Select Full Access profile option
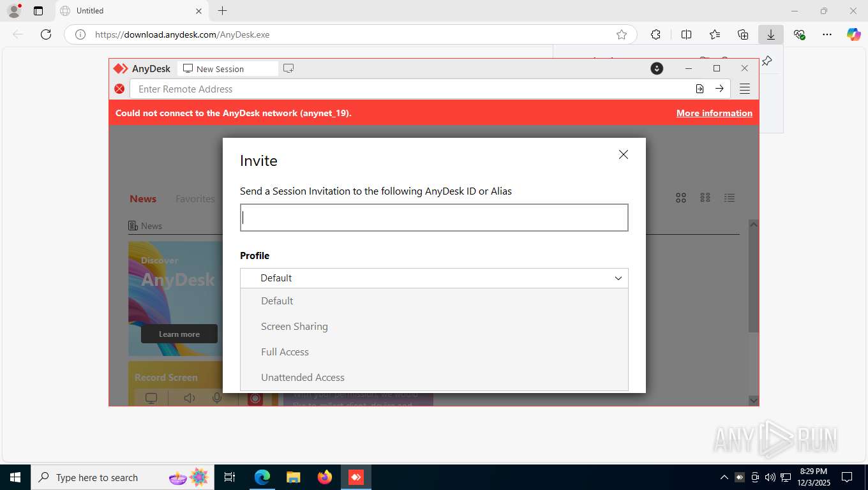This screenshot has width=868, height=490. coord(434,352)
